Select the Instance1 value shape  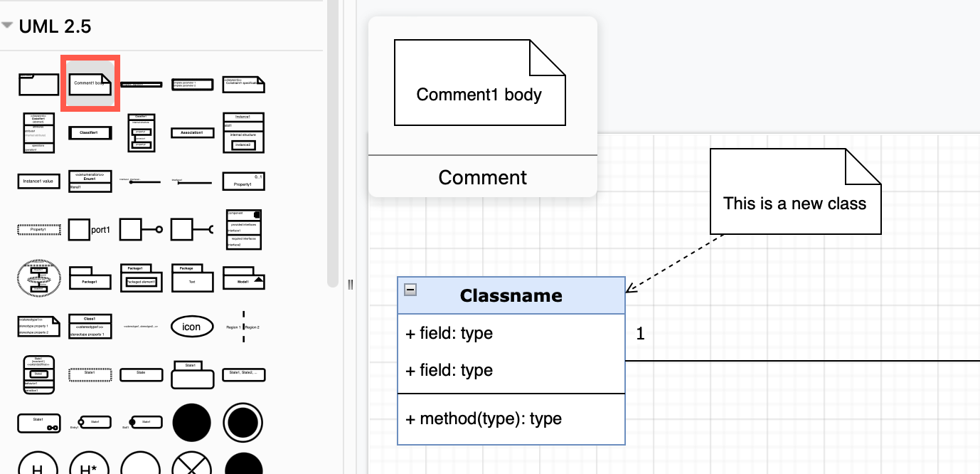tap(38, 181)
